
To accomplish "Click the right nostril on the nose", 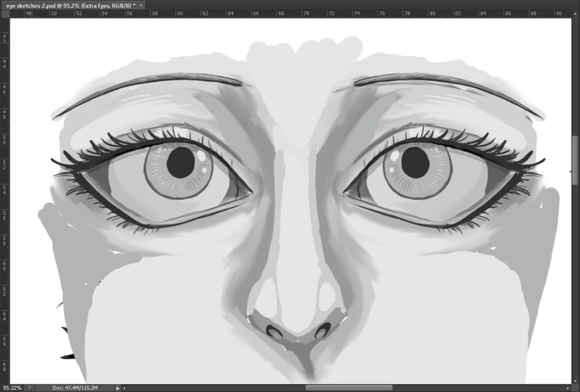I will 322,331.
